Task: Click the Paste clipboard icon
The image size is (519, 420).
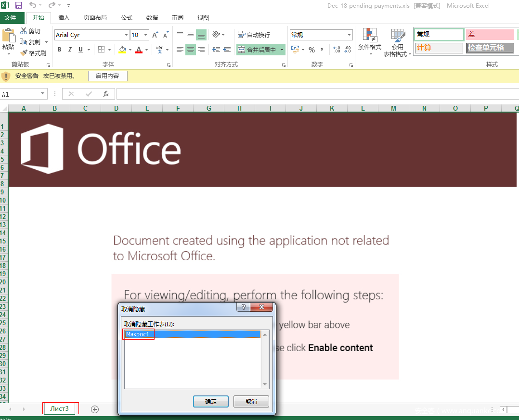Action: pos(8,35)
